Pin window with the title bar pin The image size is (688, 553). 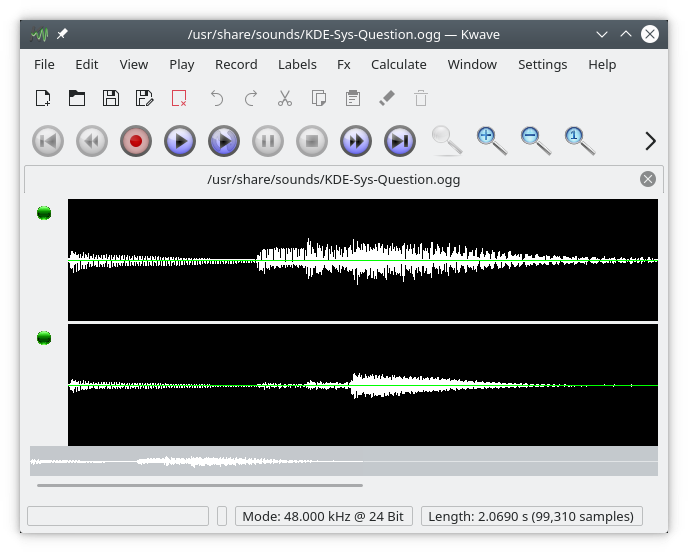click(x=63, y=34)
